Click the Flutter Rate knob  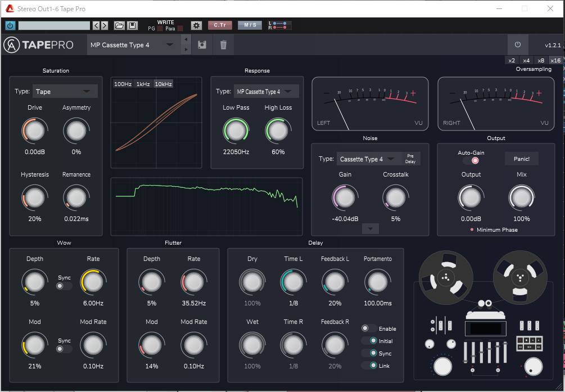pyautogui.click(x=194, y=282)
